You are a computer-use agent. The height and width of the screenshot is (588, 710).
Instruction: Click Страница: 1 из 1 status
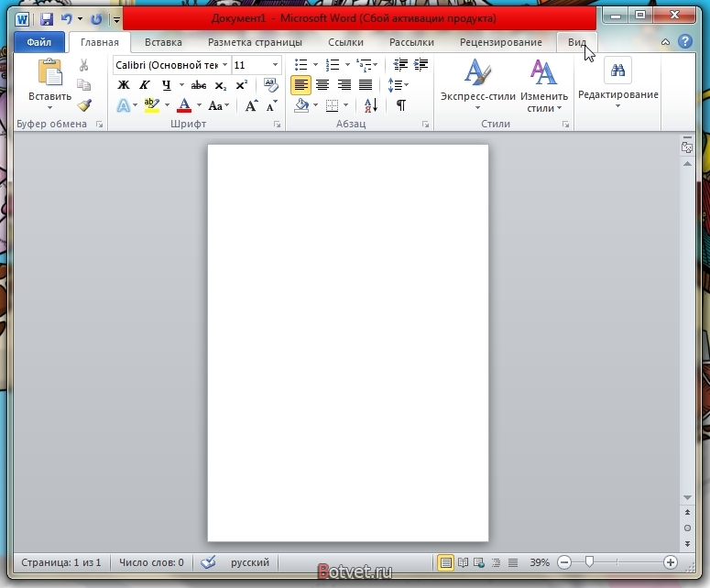point(60,562)
